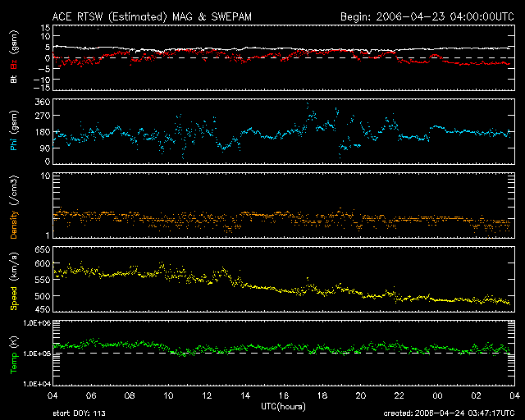
Task: Click the '450' tick on Speed axis
Action: 43,309
